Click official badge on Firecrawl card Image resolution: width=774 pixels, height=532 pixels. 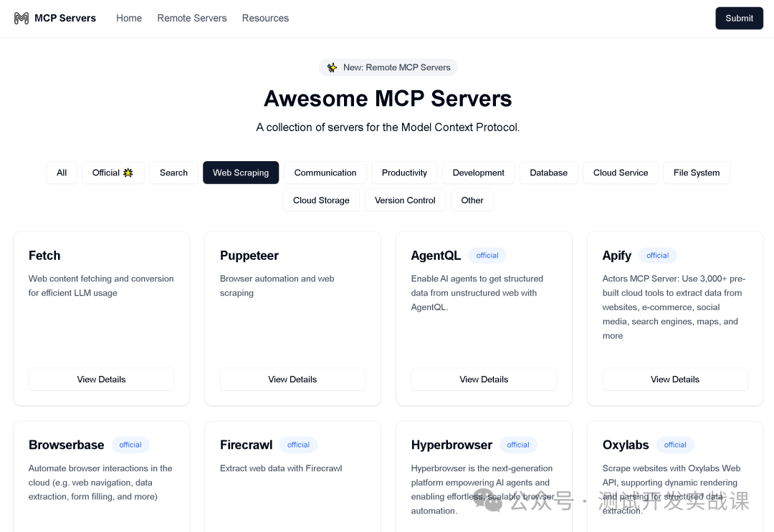(x=298, y=445)
